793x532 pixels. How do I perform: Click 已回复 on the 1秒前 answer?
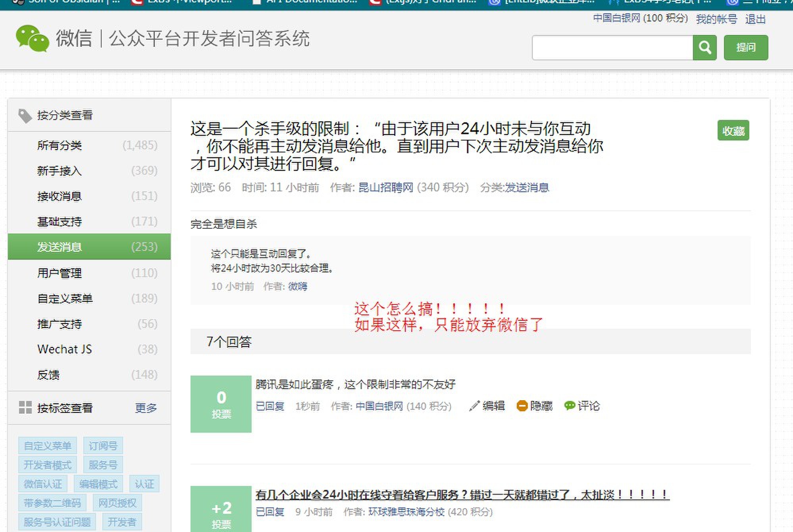click(270, 406)
